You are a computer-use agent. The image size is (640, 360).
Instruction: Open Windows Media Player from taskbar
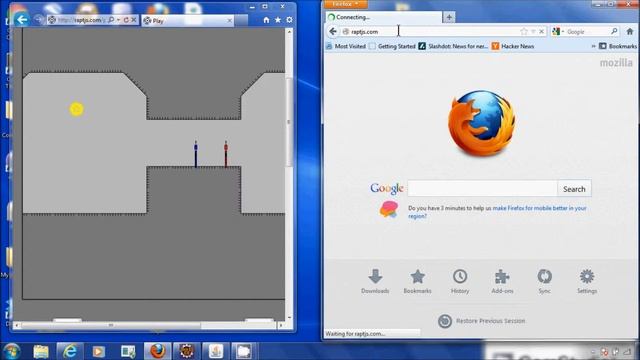98,351
